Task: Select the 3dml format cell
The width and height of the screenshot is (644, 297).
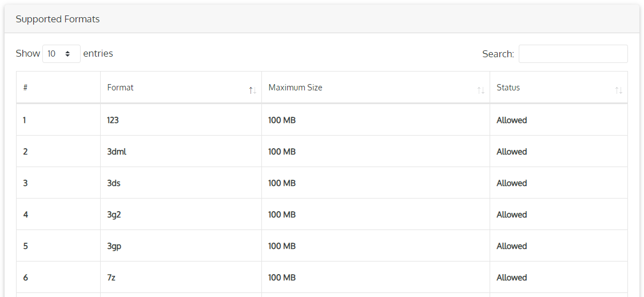Action: [x=117, y=152]
